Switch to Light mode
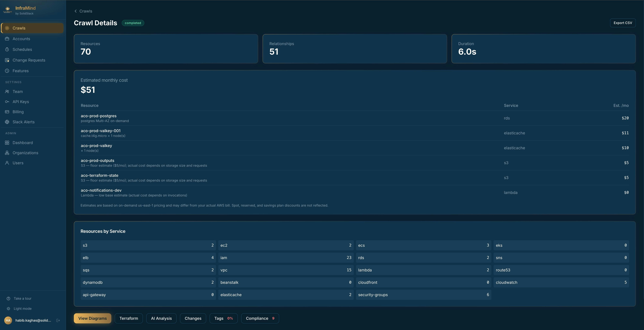Screen dimensions: 644x330 tap(22, 309)
